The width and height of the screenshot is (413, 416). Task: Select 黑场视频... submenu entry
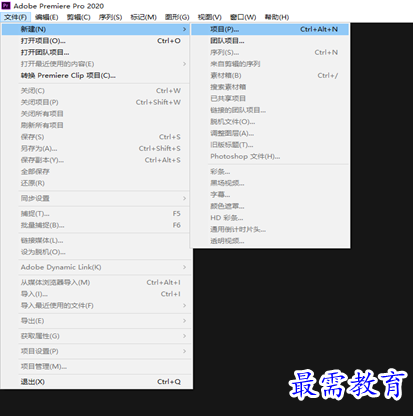[x=270, y=183]
